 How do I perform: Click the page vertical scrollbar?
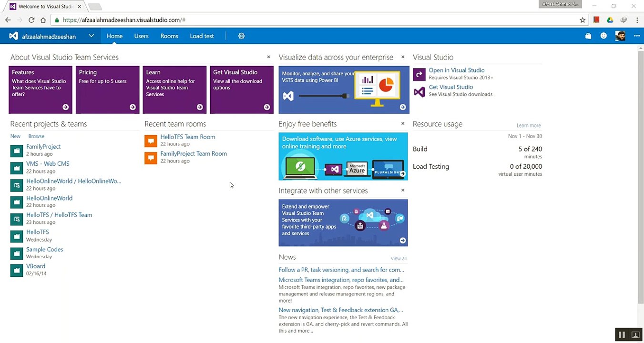tap(641, 177)
